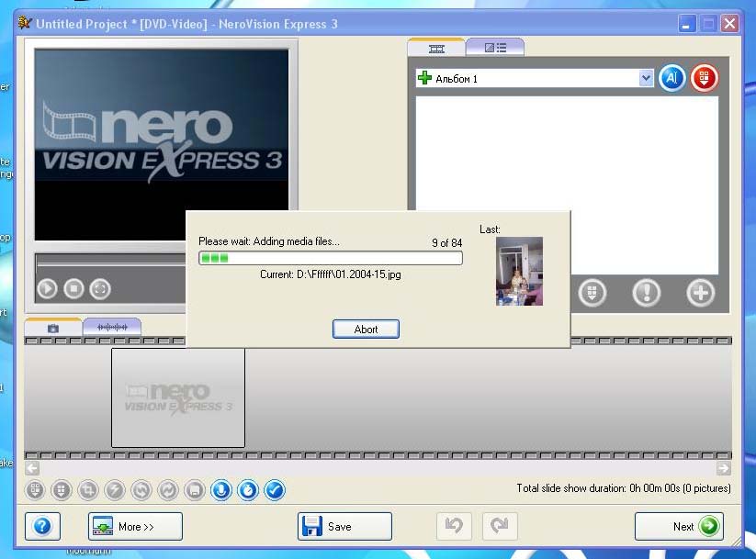The width and height of the screenshot is (756, 559).
Task: Click the "Total slide show duration" status text
Action: pos(624,488)
